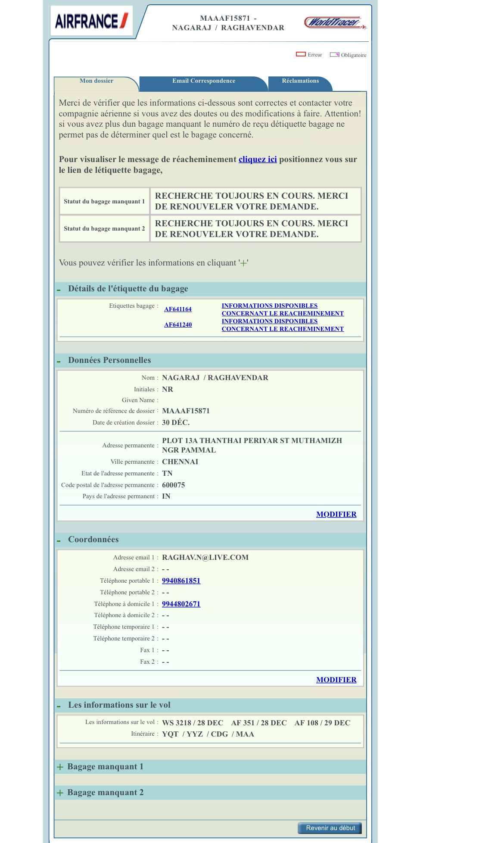Collapse the Coordonnées section

[59, 540]
